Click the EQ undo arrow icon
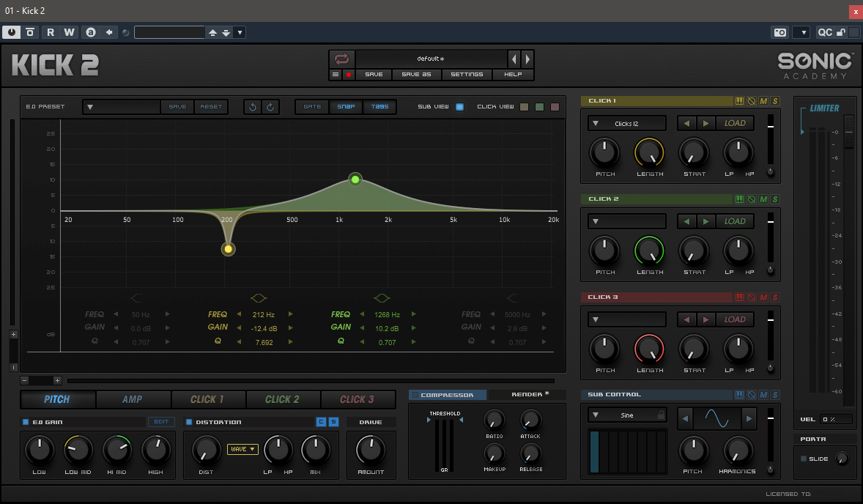Viewport: 863px width, 504px height. click(x=253, y=107)
